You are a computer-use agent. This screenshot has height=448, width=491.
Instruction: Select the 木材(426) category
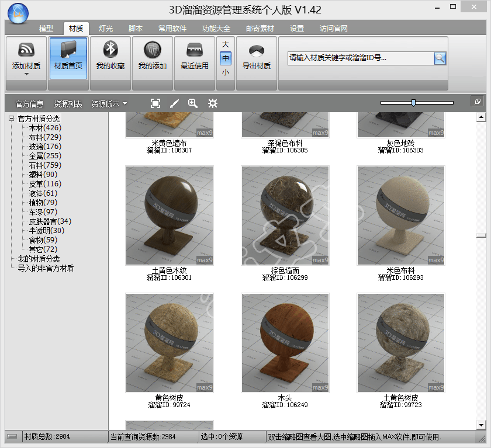[x=45, y=128]
